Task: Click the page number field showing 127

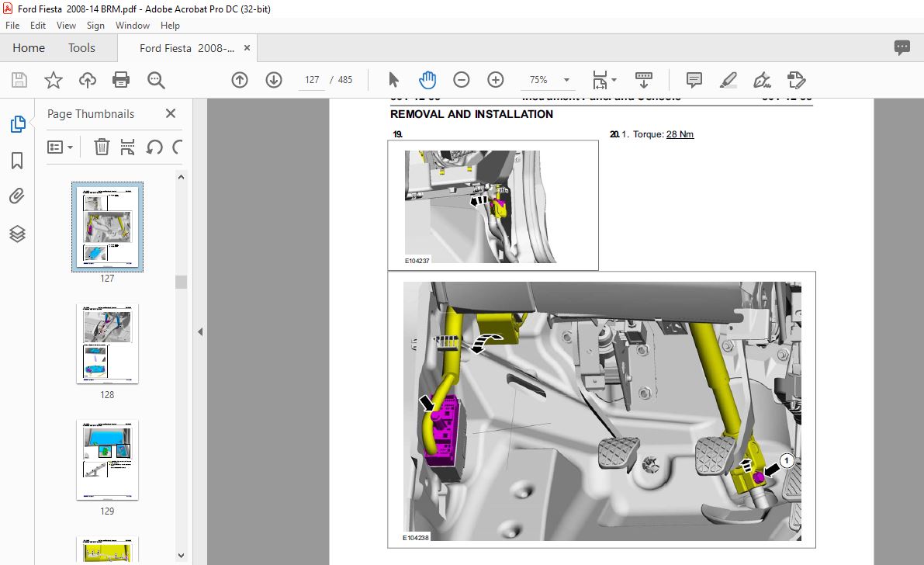Action: [x=312, y=80]
